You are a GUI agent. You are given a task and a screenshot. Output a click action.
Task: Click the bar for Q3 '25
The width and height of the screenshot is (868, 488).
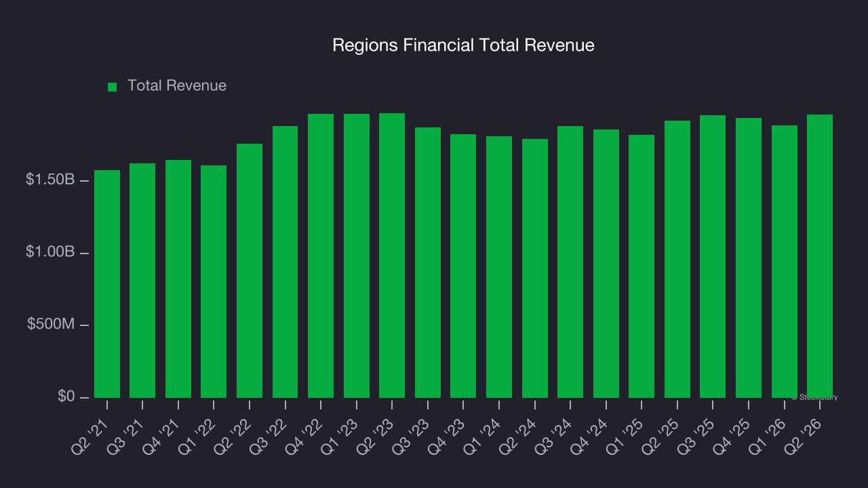pyautogui.click(x=713, y=256)
